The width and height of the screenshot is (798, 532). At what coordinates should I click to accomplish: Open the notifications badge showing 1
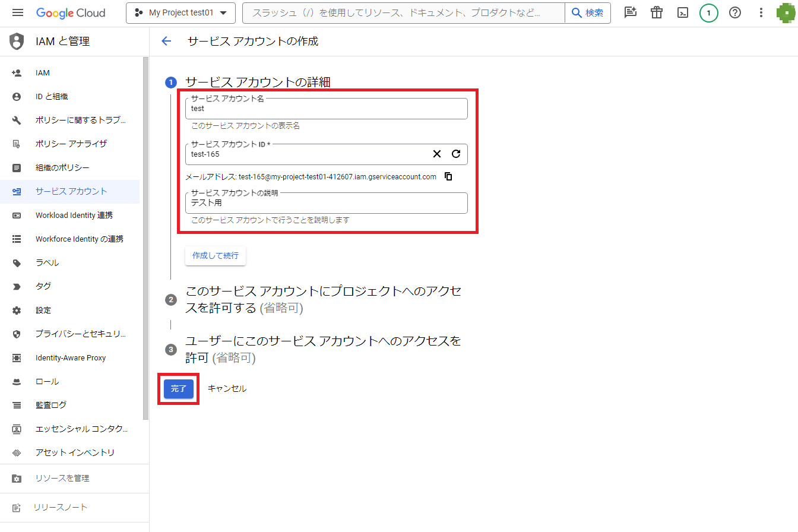coord(708,12)
